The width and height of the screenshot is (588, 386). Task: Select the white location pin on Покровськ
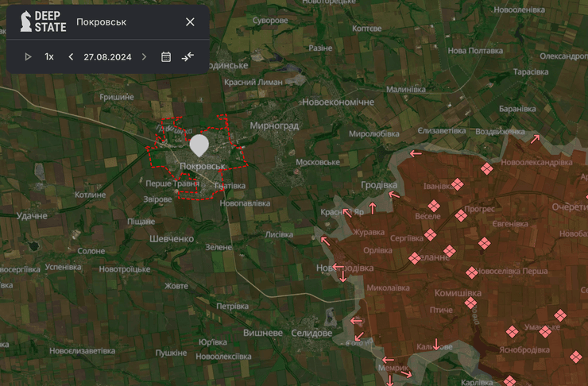point(199,145)
